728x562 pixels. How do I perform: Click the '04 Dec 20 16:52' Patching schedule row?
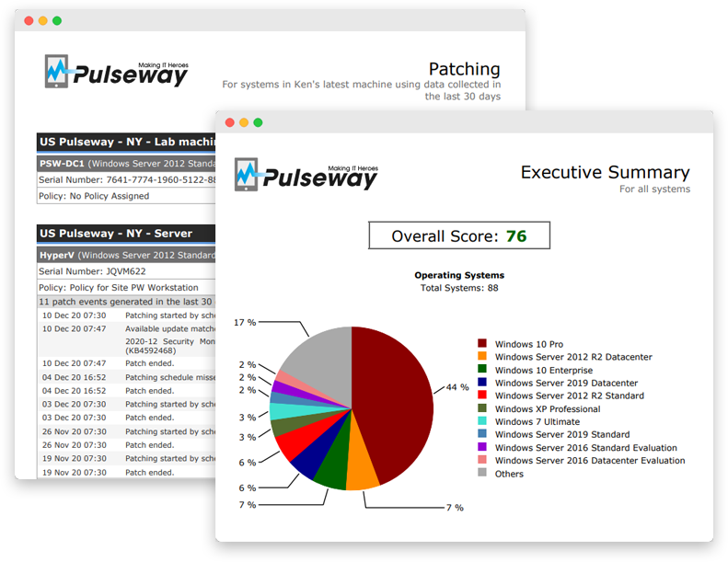pyautogui.click(x=128, y=377)
